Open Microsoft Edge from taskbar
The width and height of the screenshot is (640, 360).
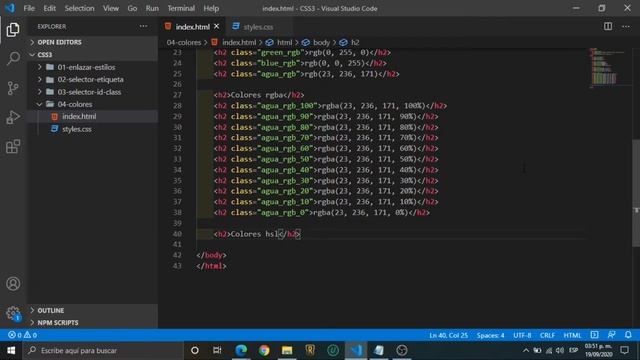tap(241, 350)
